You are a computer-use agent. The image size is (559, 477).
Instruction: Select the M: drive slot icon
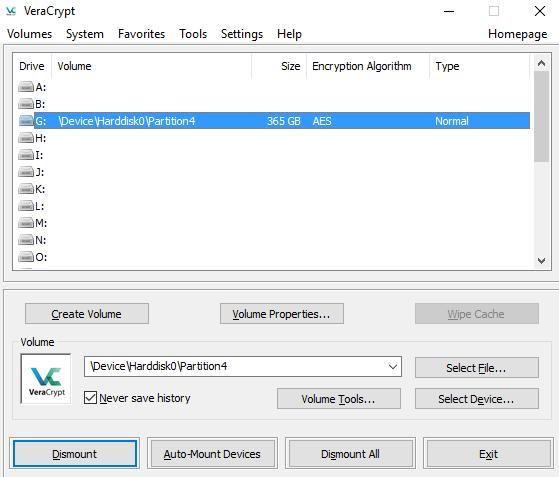(26, 223)
